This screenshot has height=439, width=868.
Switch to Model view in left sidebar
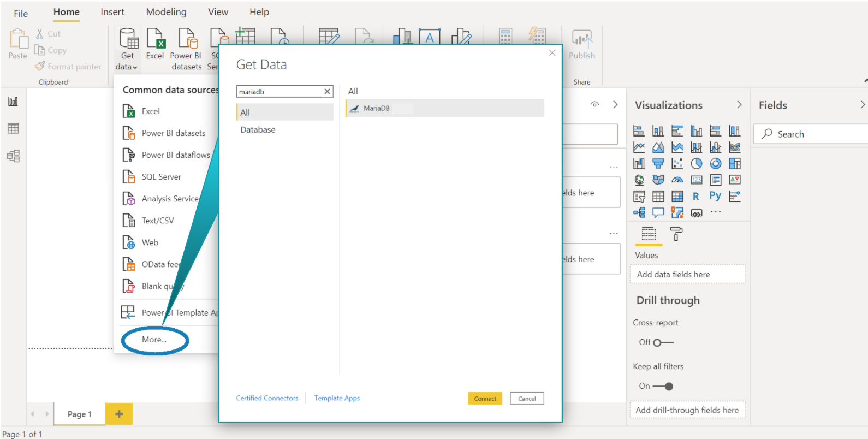point(13,156)
